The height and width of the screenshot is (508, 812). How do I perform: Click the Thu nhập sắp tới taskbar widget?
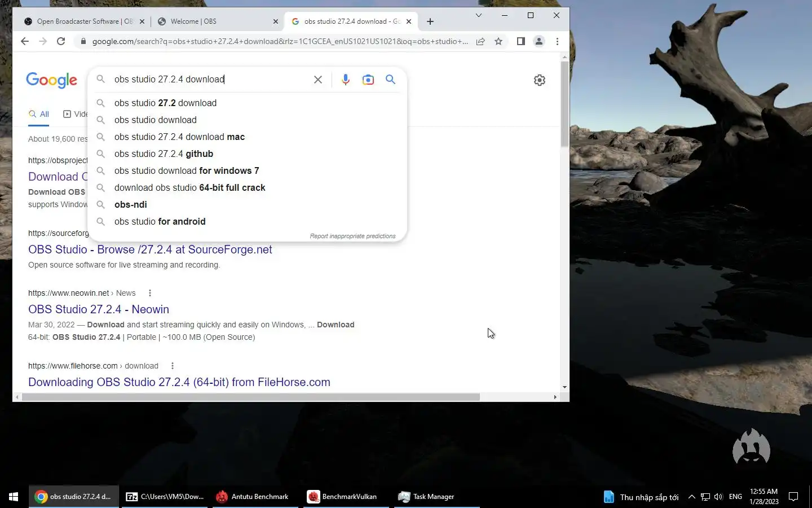point(641,497)
